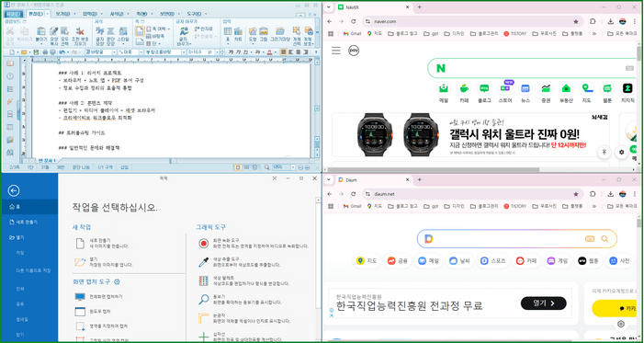Click the magnifier search icon on Daum
This screenshot has width=644, height=343.
[x=604, y=238]
